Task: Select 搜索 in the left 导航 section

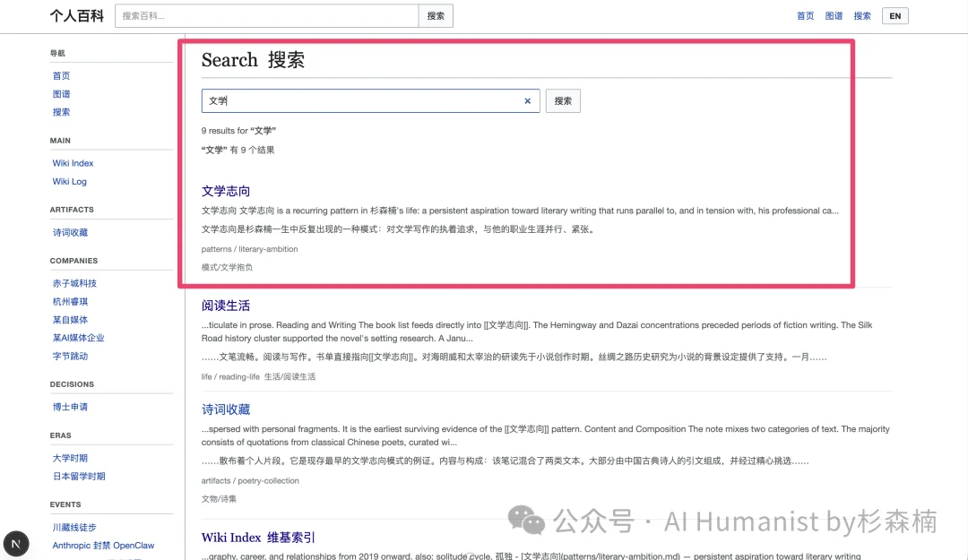Action: coord(61,112)
